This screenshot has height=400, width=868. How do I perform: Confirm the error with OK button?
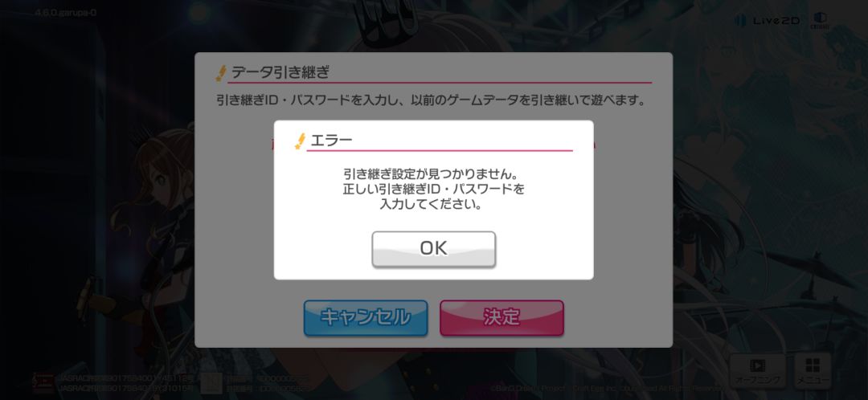point(433,248)
